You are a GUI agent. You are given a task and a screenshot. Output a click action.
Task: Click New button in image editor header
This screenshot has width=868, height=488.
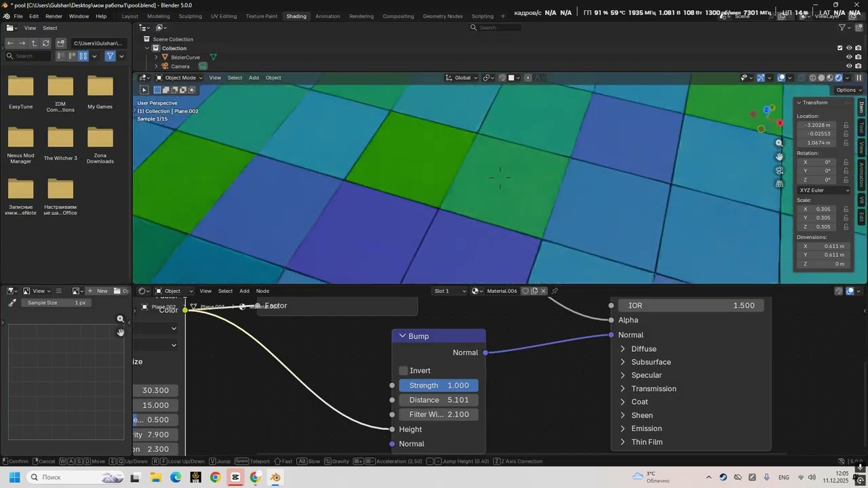(98, 291)
